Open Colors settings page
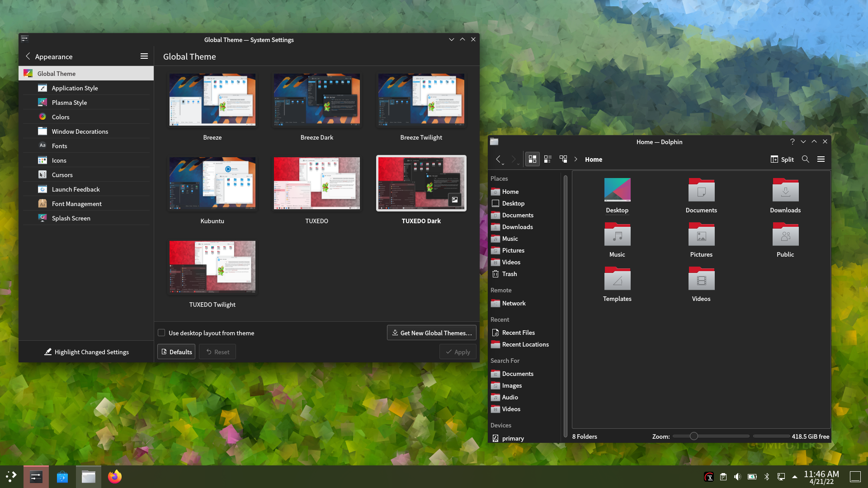The height and width of the screenshot is (488, 868). (86, 117)
